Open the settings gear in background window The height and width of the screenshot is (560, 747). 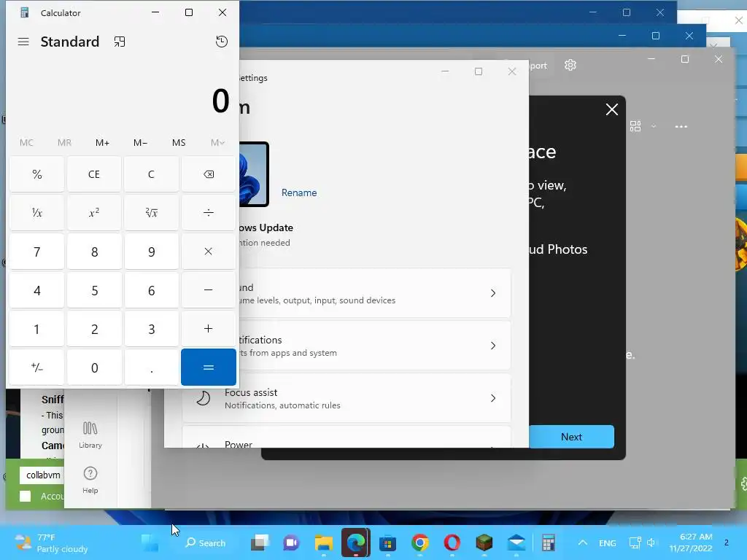pos(570,65)
